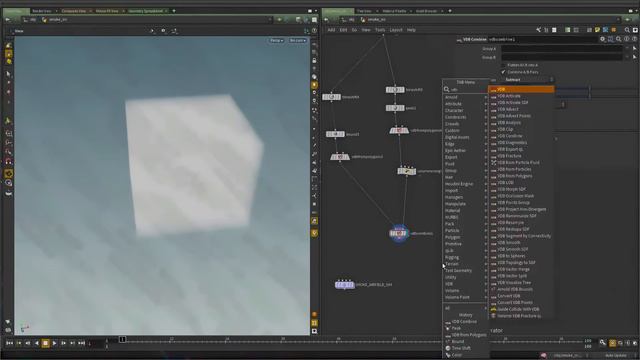Screen dimensions: 640x360
Task: Switch to Composite View tab
Action: coord(73,11)
